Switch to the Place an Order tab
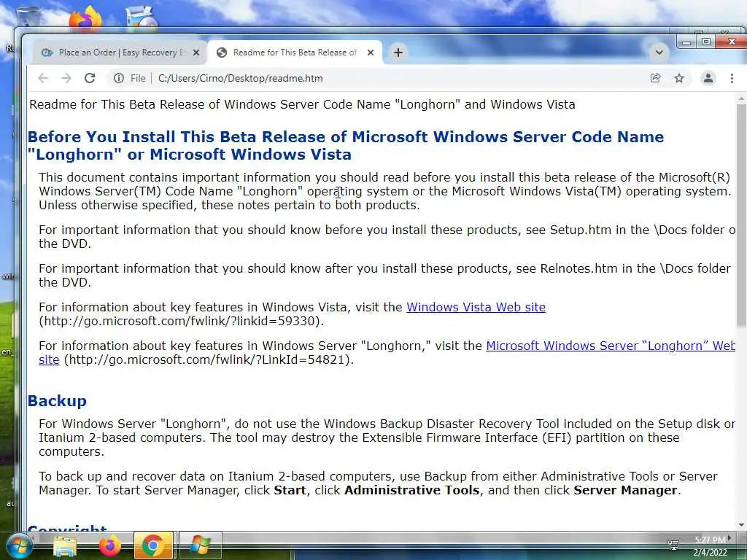Viewport: 747px width, 560px height. [120, 52]
